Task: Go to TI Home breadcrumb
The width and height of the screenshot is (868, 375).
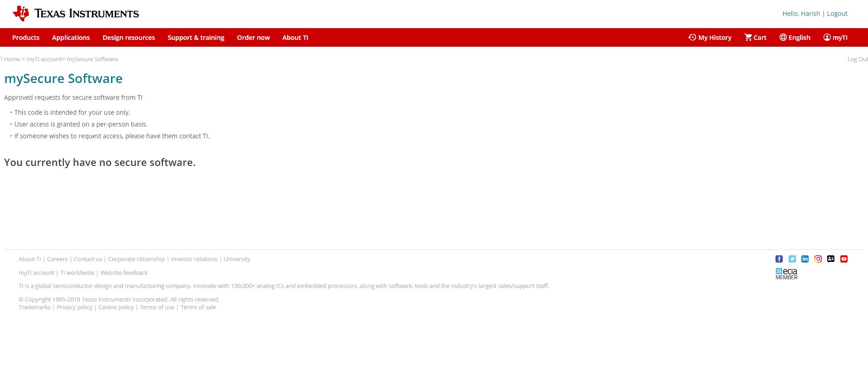Action: click(x=10, y=59)
